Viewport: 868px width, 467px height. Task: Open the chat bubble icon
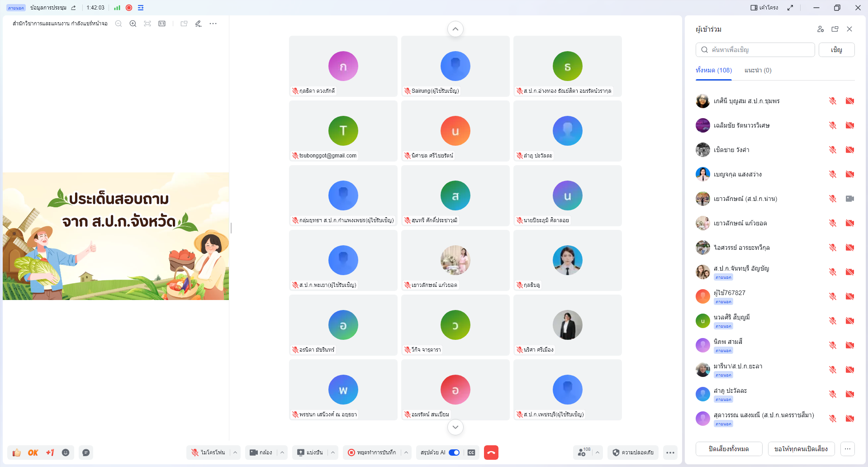click(x=86, y=453)
